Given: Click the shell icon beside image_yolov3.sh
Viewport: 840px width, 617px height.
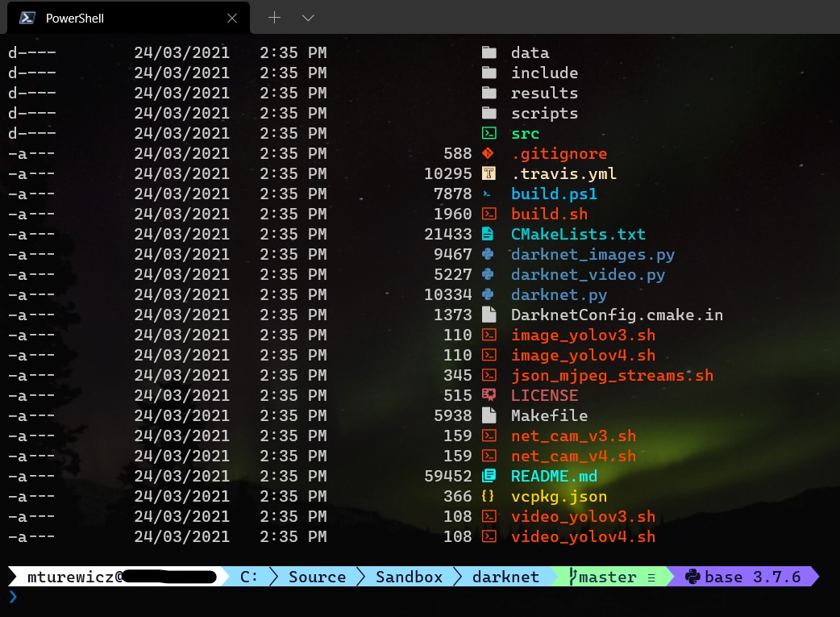Looking at the screenshot, I should 489,335.
